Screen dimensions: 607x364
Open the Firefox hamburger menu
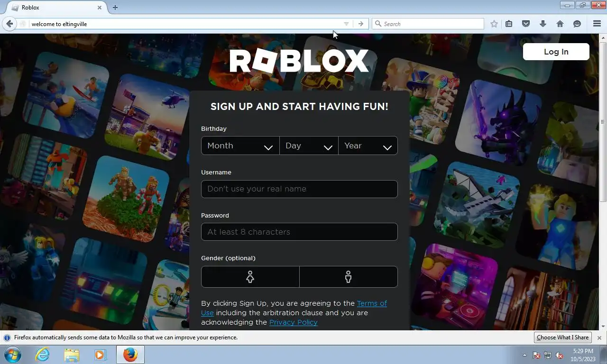click(x=597, y=24)
